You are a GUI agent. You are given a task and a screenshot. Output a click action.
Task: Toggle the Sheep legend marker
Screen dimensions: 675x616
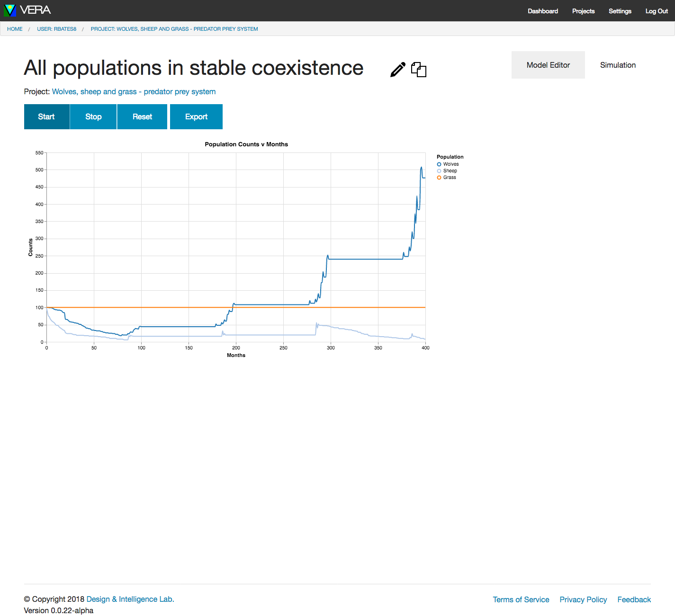pyautogui.click(x=439, y=171)
